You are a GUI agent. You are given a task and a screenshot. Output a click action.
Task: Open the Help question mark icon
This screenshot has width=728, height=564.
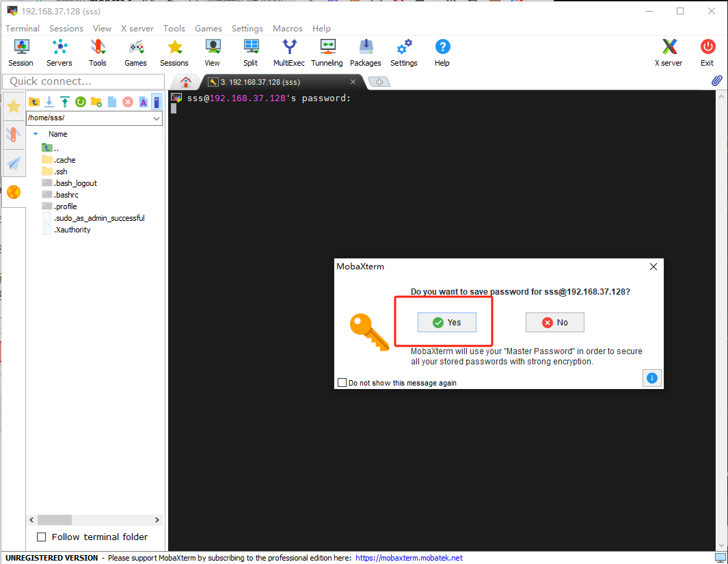point(442,53)
